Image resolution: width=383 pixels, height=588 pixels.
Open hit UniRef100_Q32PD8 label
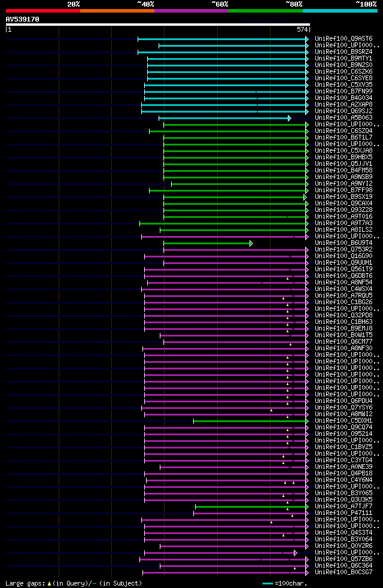[344, 316]
